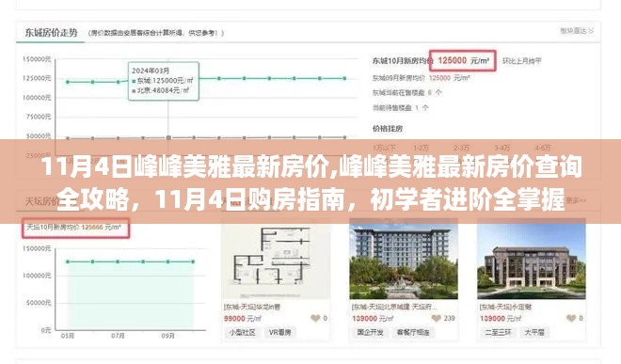621x364 pixels.
Task: Click the 国企开发 tag
Action: [x=371, y=332]
